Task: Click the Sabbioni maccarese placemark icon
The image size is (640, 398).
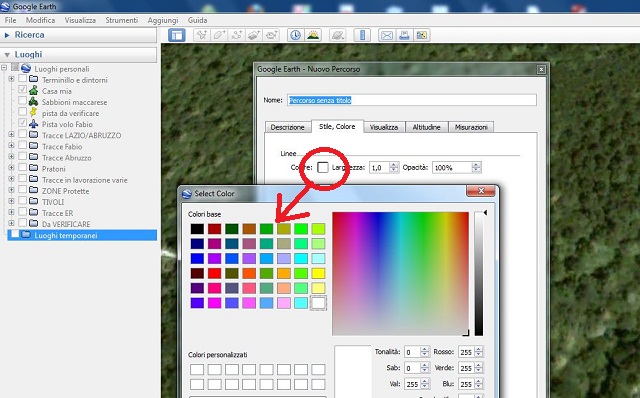Action: click(x=33, y=102)
